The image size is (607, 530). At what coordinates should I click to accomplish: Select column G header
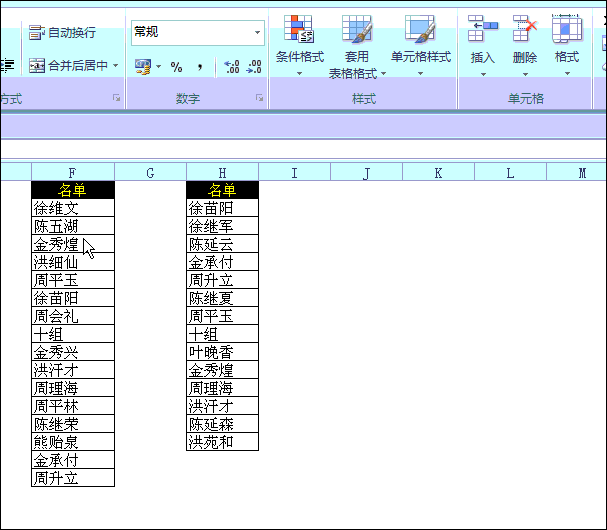pos(150,172)
